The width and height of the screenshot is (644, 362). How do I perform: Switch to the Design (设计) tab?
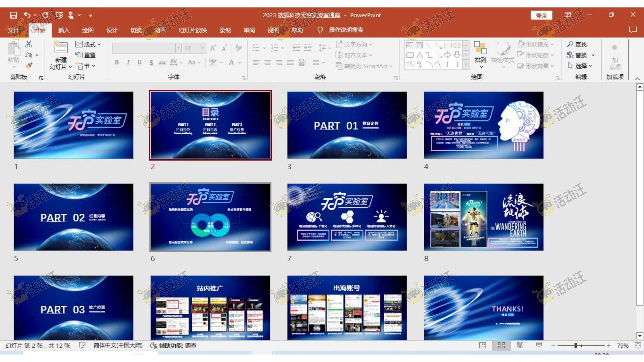coord(112,30)
